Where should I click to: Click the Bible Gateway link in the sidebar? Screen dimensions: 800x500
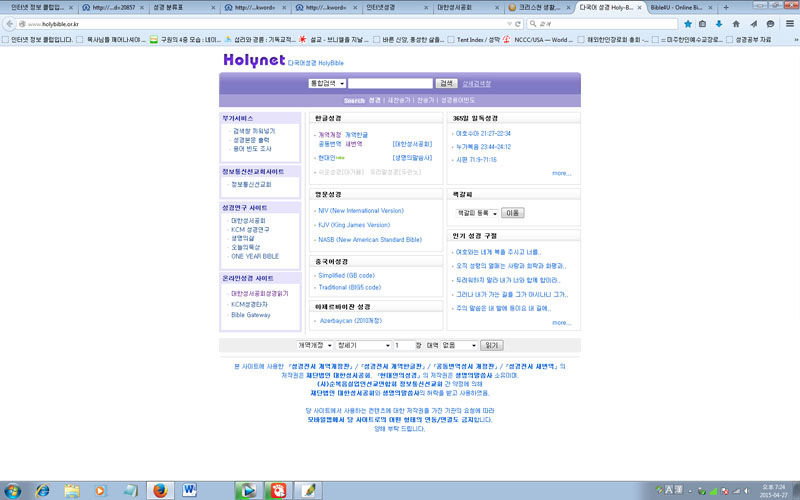click(250, 315)
